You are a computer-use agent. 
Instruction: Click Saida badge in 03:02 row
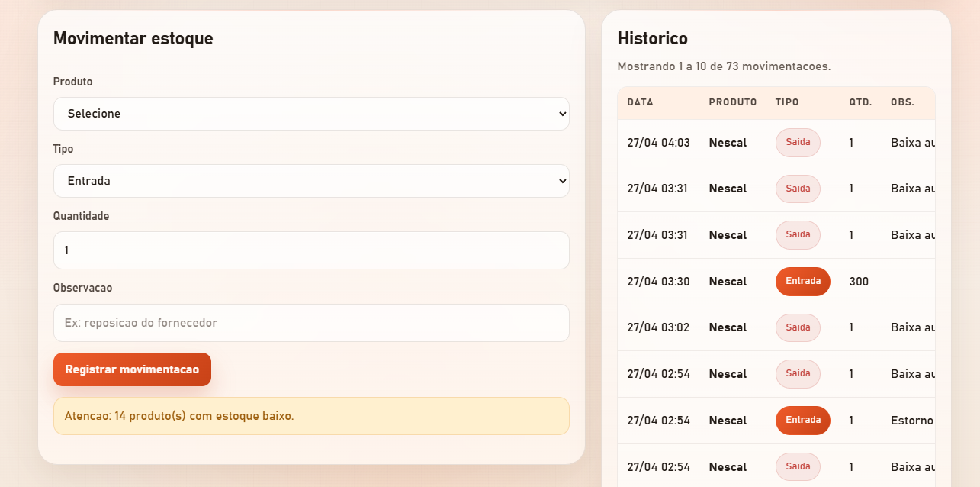click(x=798, y=327)
